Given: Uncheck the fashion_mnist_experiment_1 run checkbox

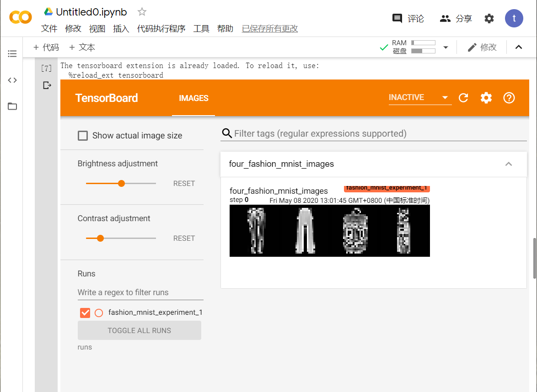Looking at the screenshot, I should (85, 313).
